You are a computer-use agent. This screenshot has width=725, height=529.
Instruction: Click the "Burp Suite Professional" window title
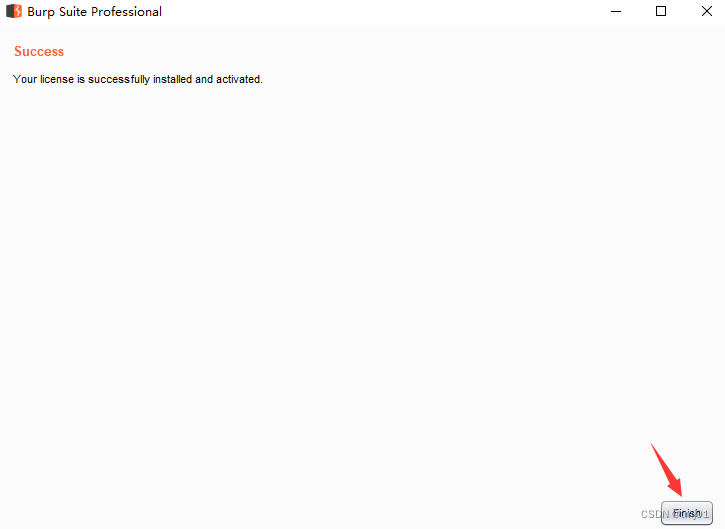[94, 12]
